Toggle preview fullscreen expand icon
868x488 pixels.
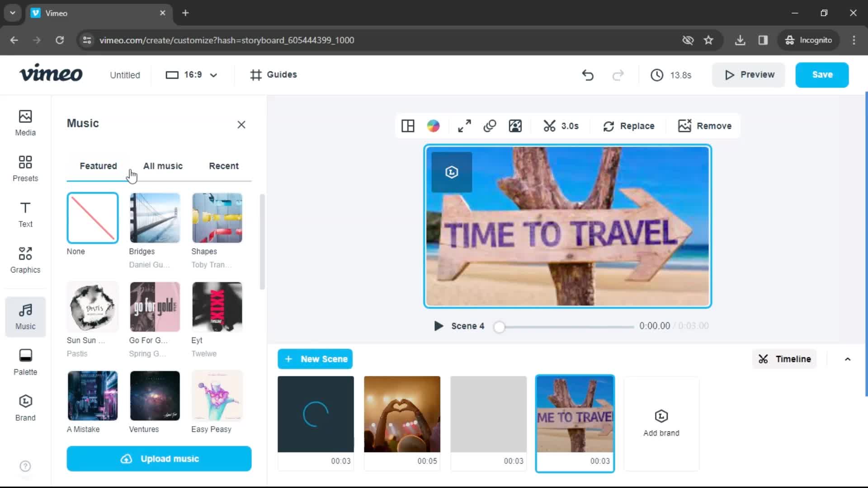(x=464, y=125)
